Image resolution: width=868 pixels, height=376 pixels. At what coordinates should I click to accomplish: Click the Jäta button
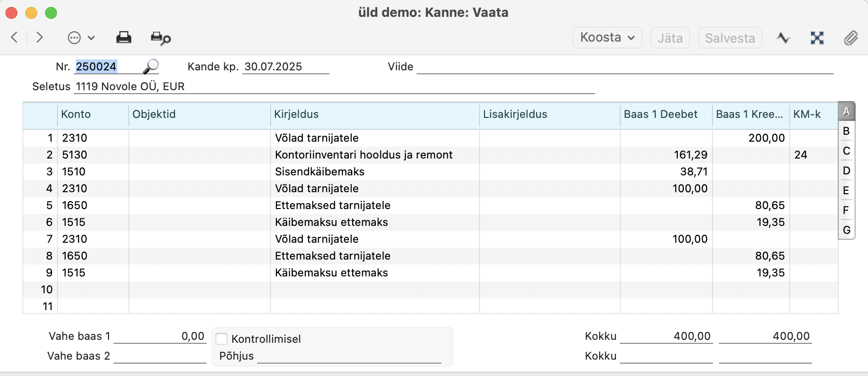[x=670, y=38]
